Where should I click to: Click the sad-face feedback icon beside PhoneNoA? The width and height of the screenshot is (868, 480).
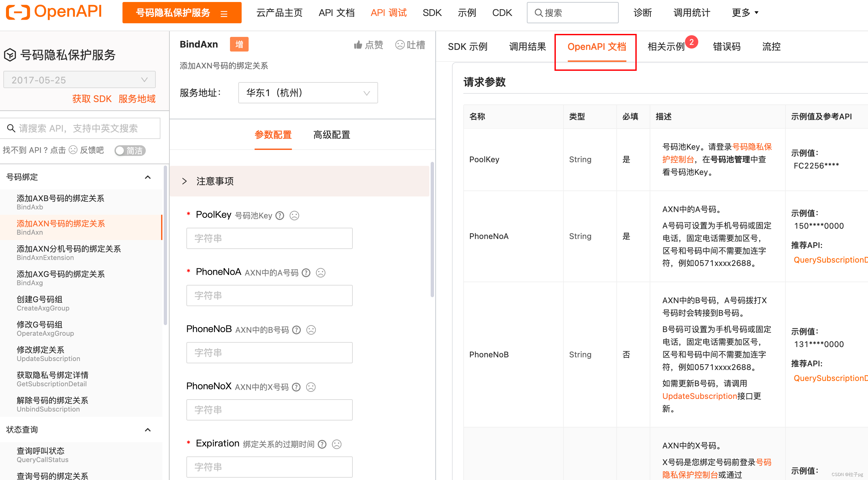pos(321,273)
